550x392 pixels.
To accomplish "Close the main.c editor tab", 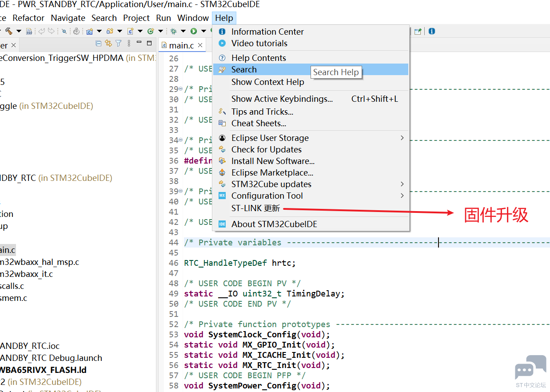I will click(x=200, y=45).
